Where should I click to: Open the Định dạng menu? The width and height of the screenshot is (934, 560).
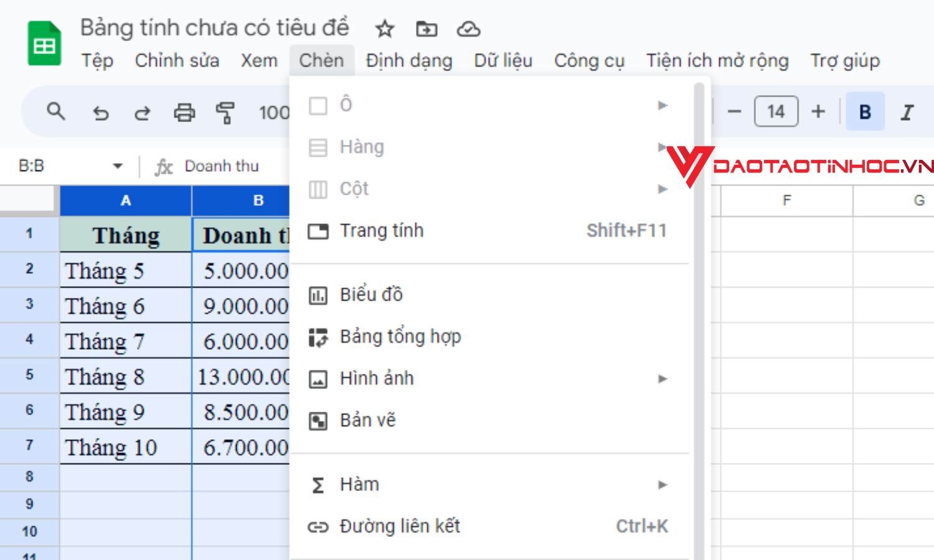coord(408,60)
